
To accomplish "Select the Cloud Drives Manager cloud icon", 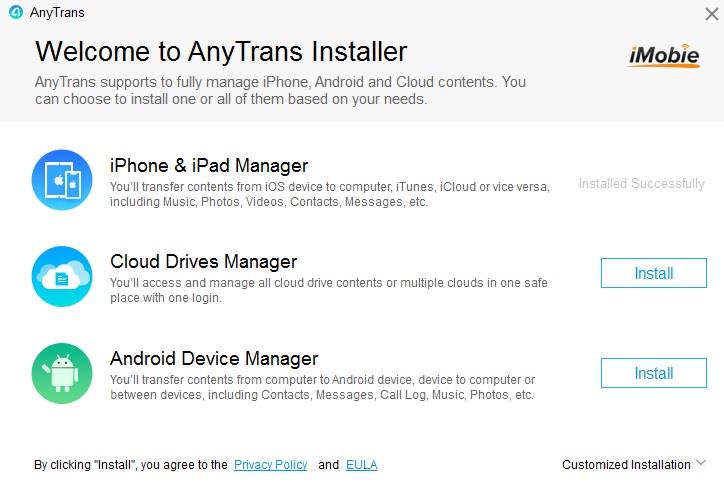I will coord(62,276).
